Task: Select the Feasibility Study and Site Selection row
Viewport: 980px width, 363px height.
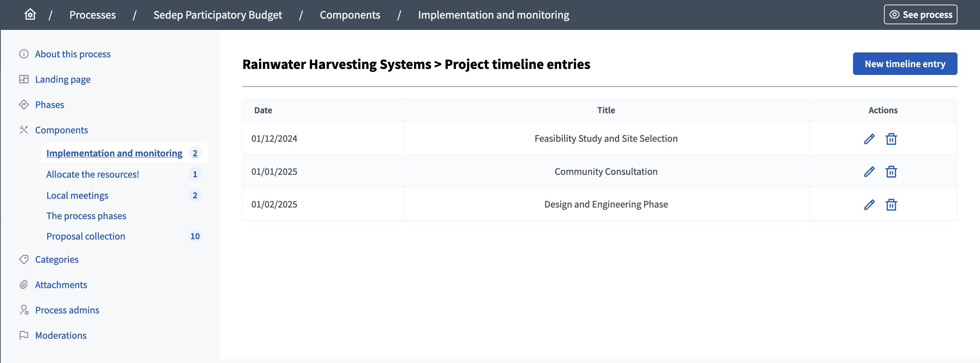Action: (x=606, y=139)
